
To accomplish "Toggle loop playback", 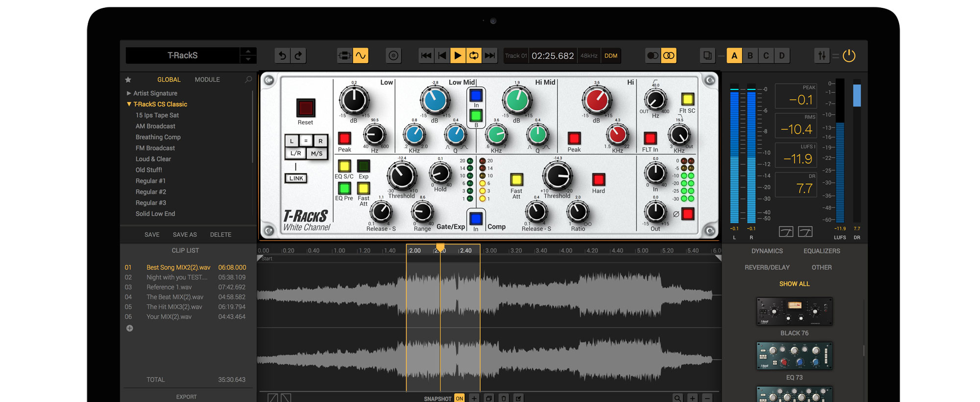I will (x=474, y=56).
